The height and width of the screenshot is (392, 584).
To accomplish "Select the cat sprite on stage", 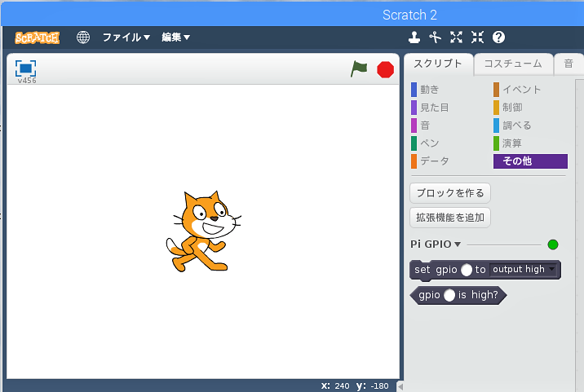I will [x=203, y=231].
